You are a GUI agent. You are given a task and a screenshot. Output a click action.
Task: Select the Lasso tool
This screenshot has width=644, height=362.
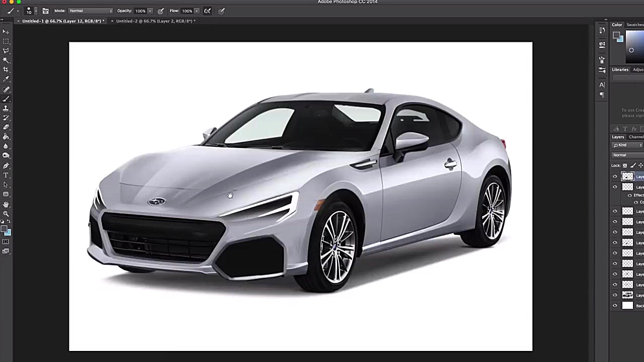6,50
